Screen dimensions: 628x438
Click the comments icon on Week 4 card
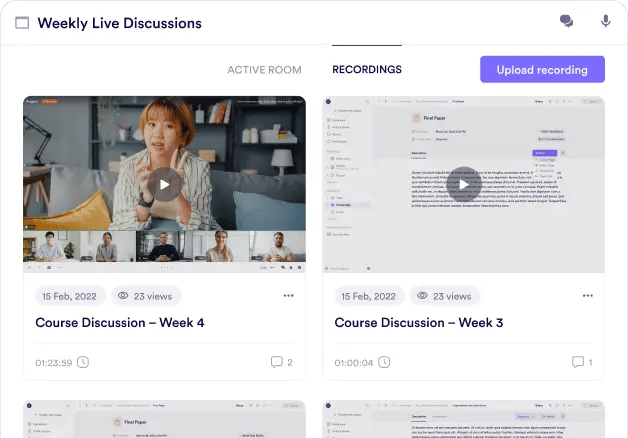(x=276, y=362)
